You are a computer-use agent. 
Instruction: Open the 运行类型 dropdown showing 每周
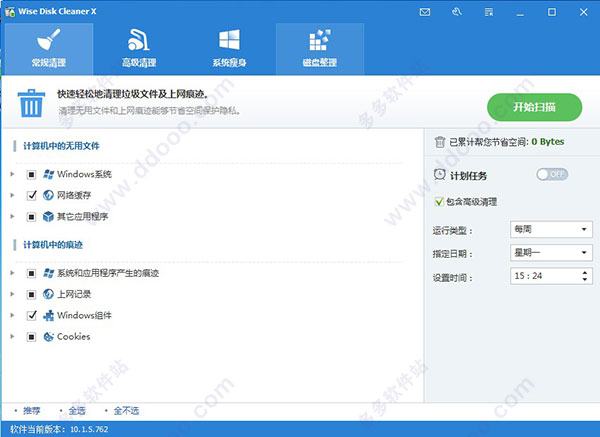[x=551, y=229]
